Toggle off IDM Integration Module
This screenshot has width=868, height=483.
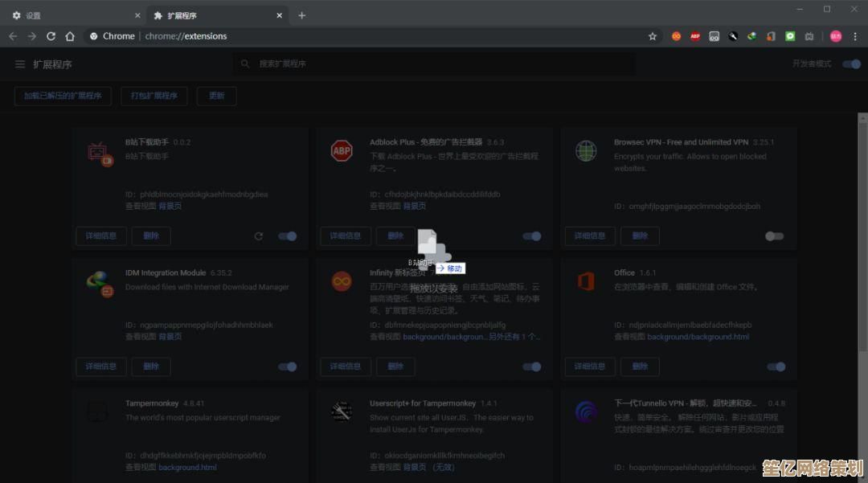tap(287, 366)
